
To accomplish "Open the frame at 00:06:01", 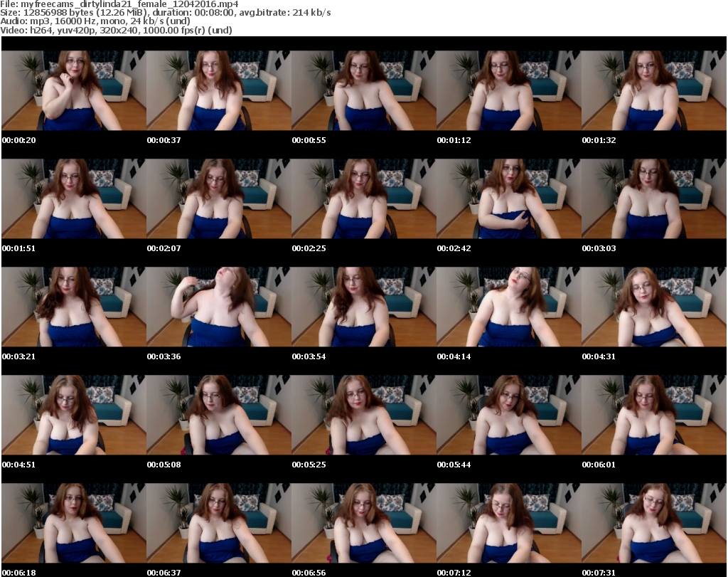I will click(x=653, y=415).
